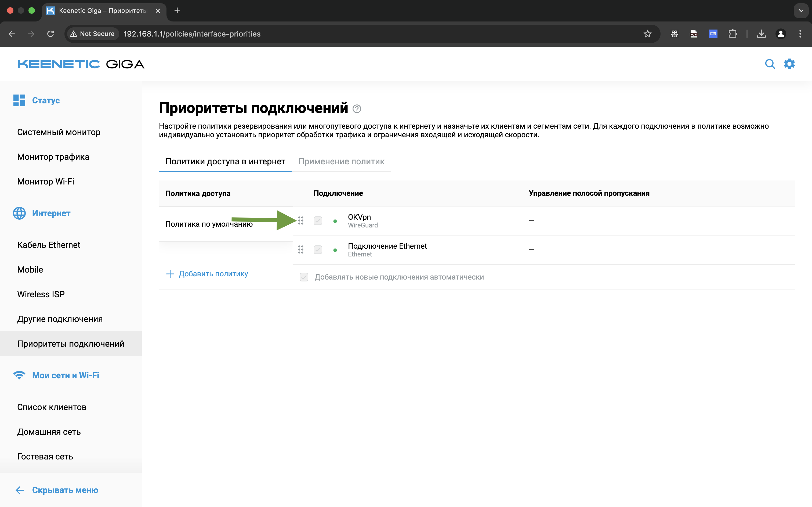
Task: Click the globe icon next to Интернет
Action: pyautogui.click(x=19, y=213)
